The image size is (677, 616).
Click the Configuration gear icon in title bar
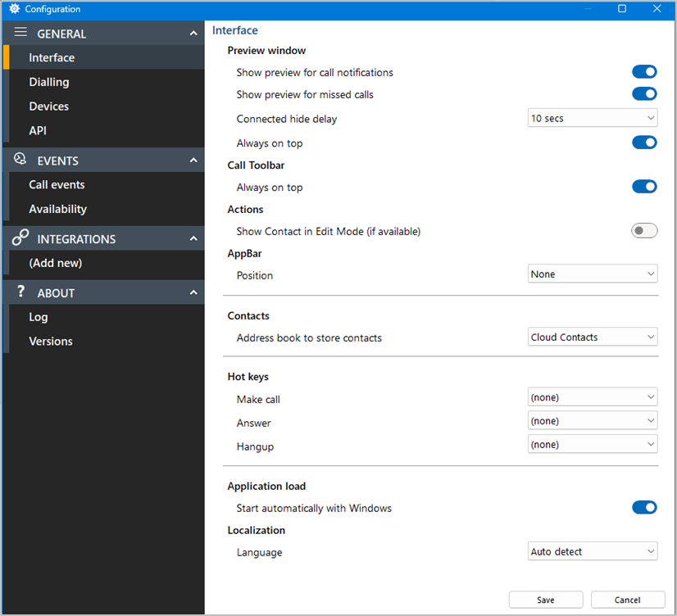click(x=14, y=9)
